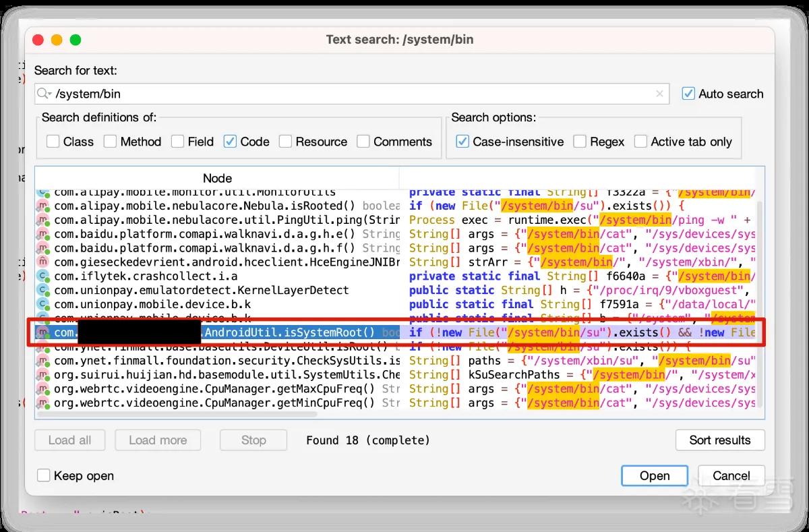Click the Open button
The image size is (809, 532).
coord(655,476)
